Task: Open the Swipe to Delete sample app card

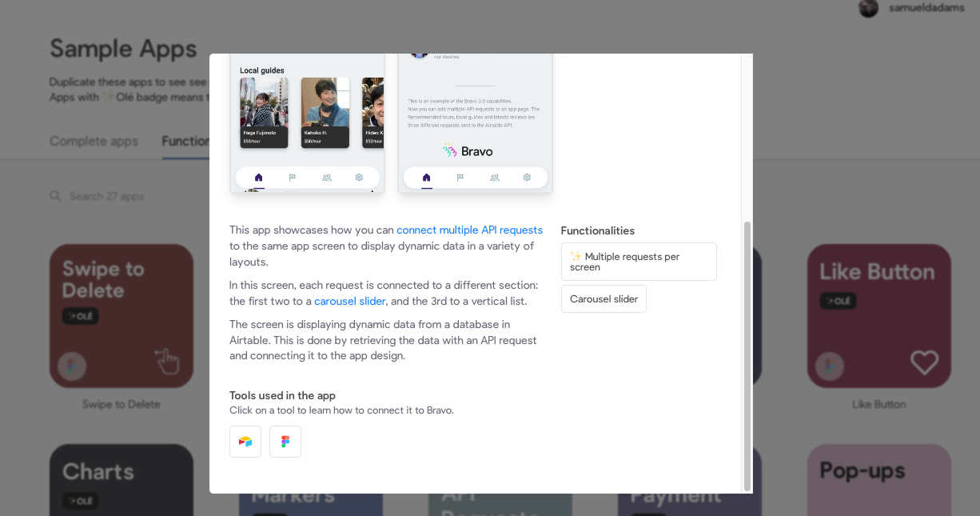Action: (122, 316)
